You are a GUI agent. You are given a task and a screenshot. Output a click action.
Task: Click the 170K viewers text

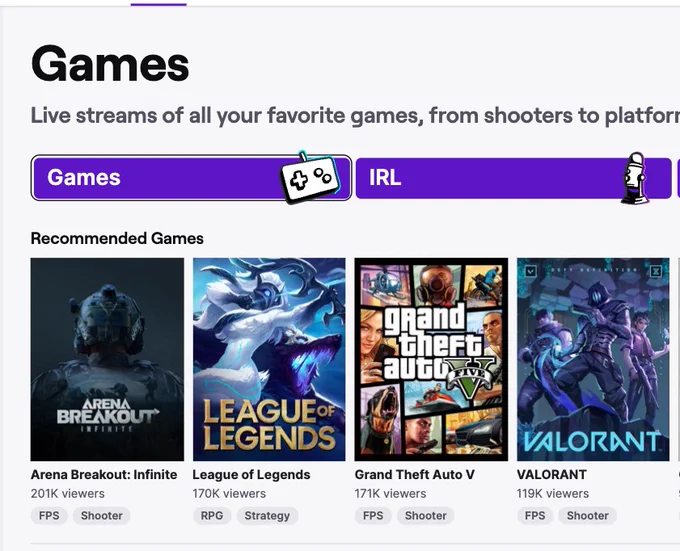[229, 494]
